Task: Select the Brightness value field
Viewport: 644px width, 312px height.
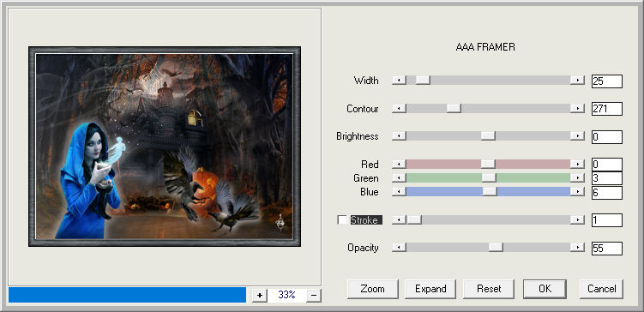Action: point(606,136)
